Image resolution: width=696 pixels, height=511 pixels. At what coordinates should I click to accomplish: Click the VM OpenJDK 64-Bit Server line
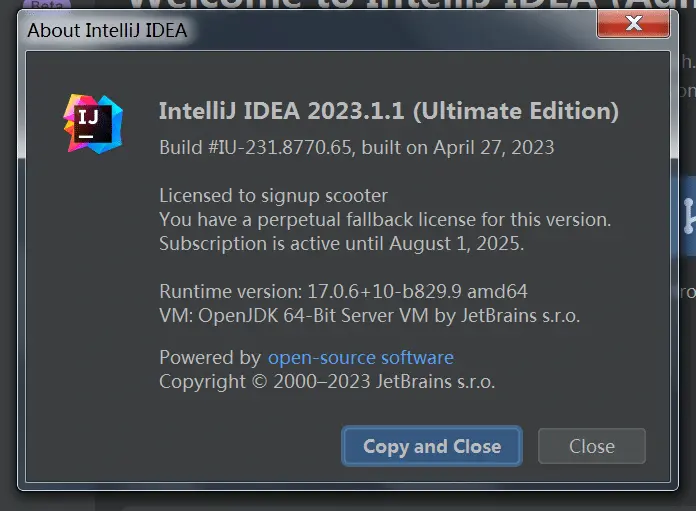(x=369, y=315)
